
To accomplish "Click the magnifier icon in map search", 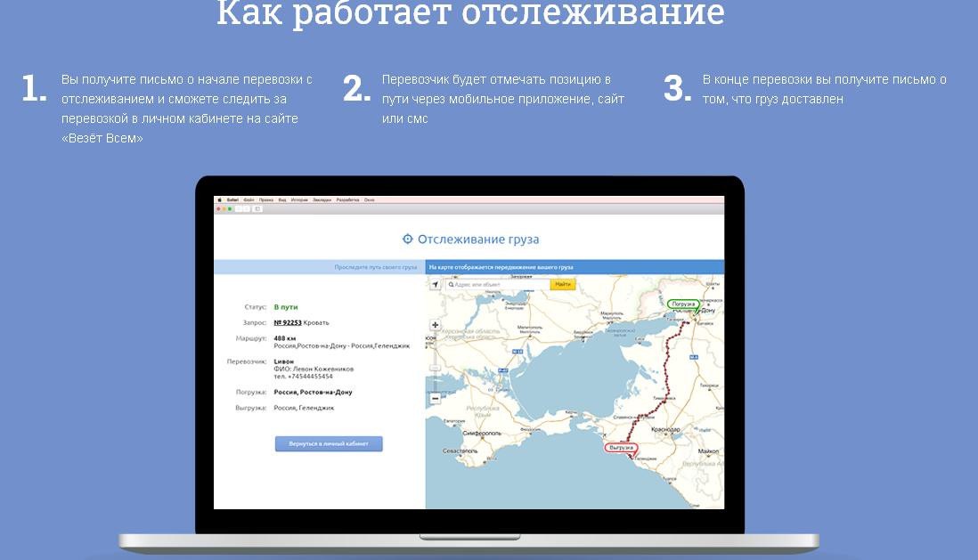I will pos(451,284).
